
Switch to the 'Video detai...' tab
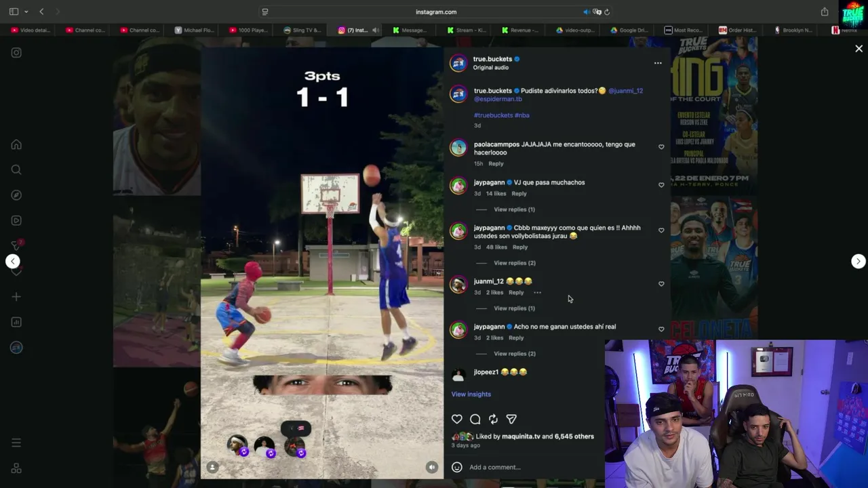[x=31, y=30]
